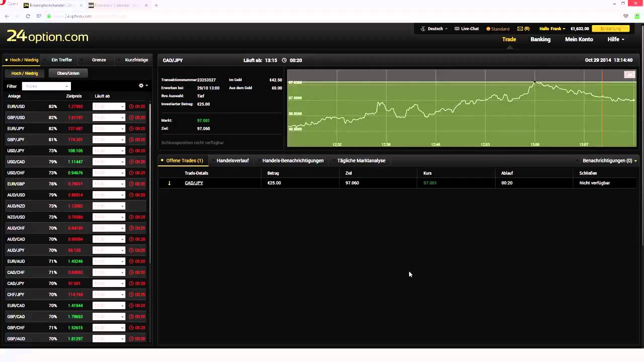Open Live-Chat speech bubble
Screen dimensions: 644x362
point(457,29)
